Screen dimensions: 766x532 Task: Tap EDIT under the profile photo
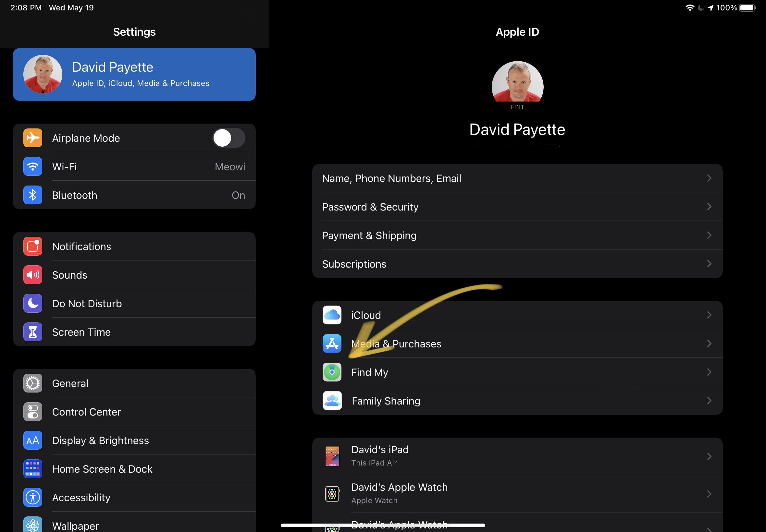pyautogui.click(x=517, y=107)
